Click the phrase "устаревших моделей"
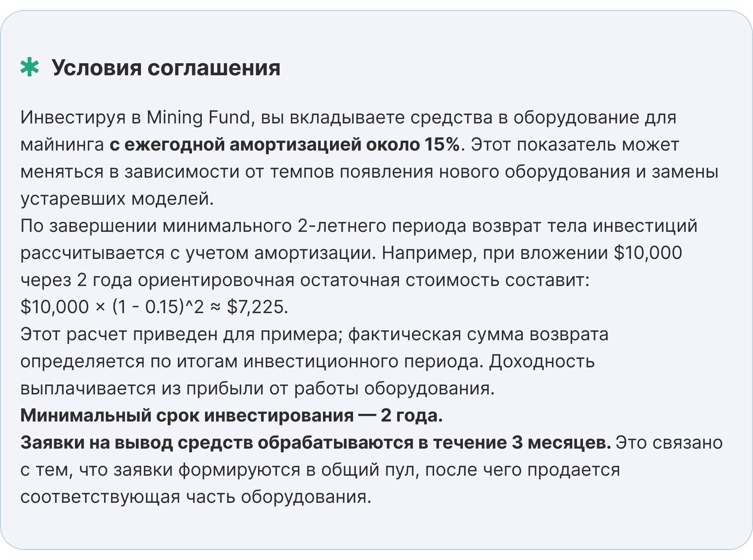The width and height of the screenshot is (753, 560). (x=117, y=199)
